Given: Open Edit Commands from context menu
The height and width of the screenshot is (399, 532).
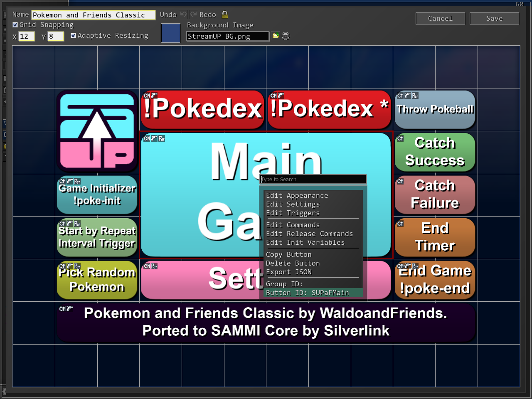Looking at the screenshot, I should click(293, 225).
